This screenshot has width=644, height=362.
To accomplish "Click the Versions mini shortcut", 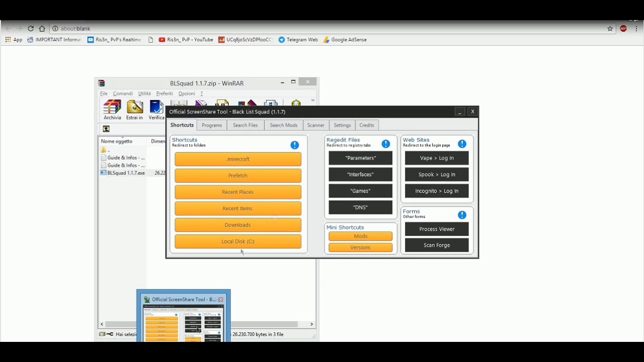I will click(360, 247).
